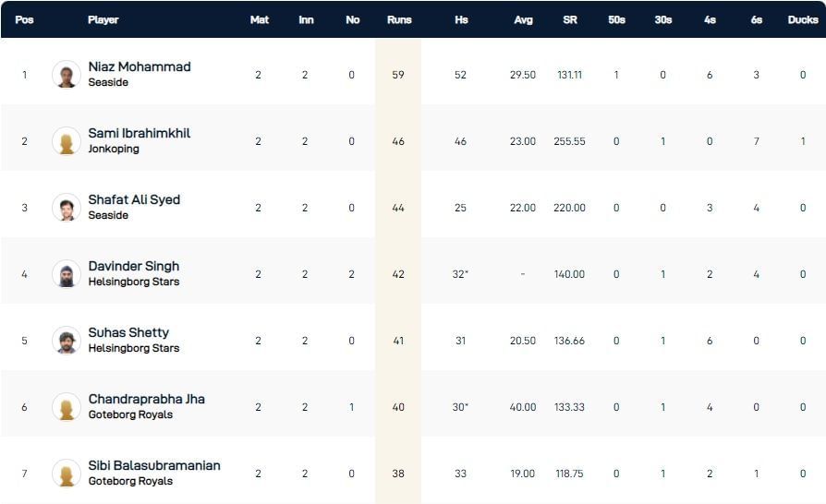Sort table by Avg column header
826x504 pixels.
[524, 19]
